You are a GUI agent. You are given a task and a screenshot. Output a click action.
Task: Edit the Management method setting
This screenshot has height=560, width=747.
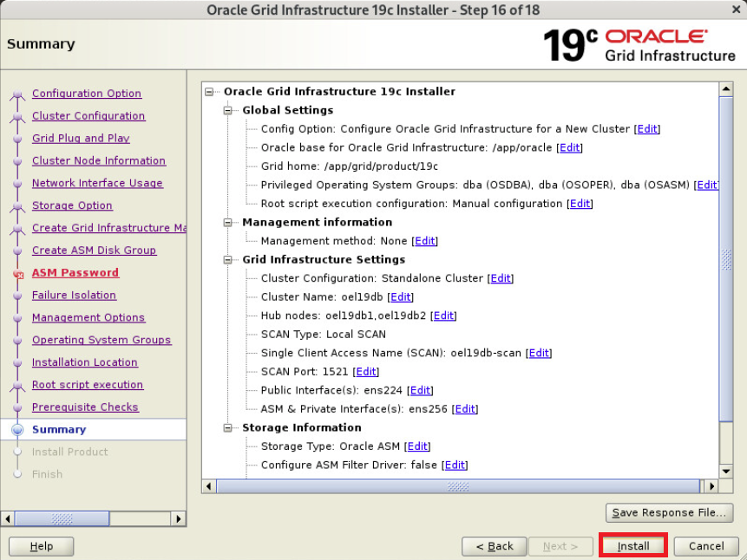point(424,241)
